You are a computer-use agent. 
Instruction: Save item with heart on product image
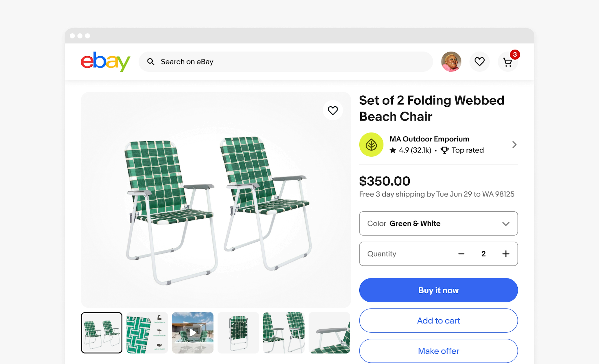point(333,110)
